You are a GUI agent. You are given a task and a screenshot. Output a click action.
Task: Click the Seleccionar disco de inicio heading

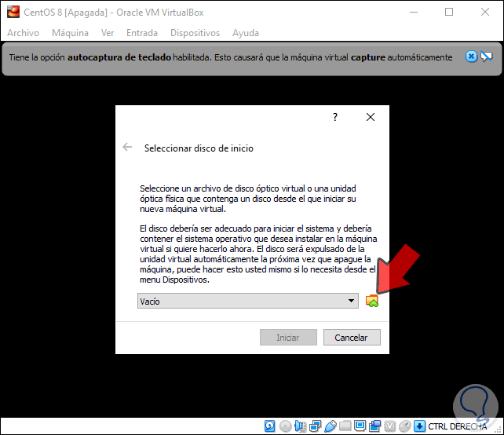(199, 148)
